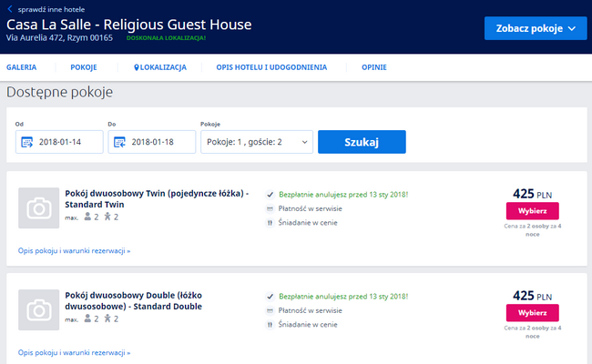The width and height of the screenshot is (592, 364).
Task: Click the breakfast cutlery icon in the Standard Double row
Action: (x=270, y=324)
